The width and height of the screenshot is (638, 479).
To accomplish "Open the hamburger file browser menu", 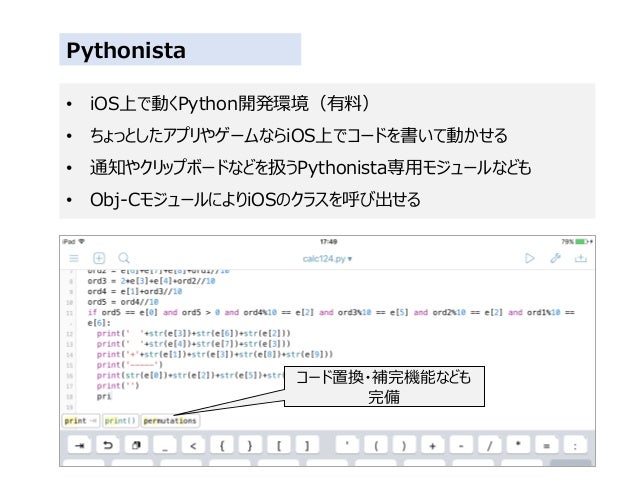I will pyautogui.click(x=74, y=258).
